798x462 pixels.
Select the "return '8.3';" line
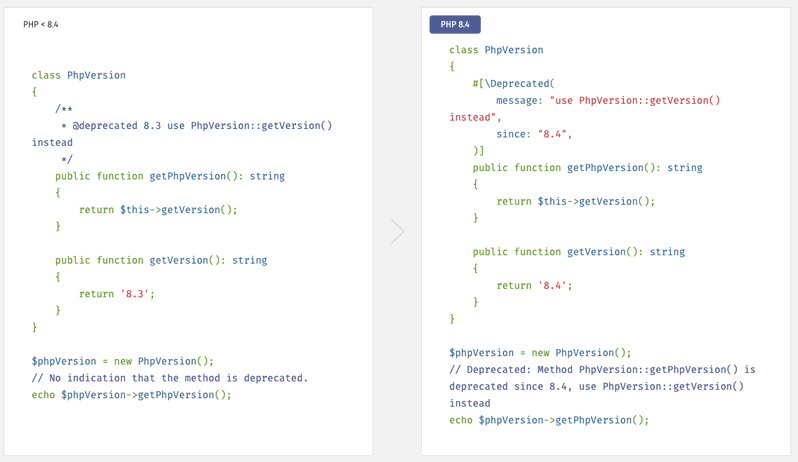click(117, 294)
